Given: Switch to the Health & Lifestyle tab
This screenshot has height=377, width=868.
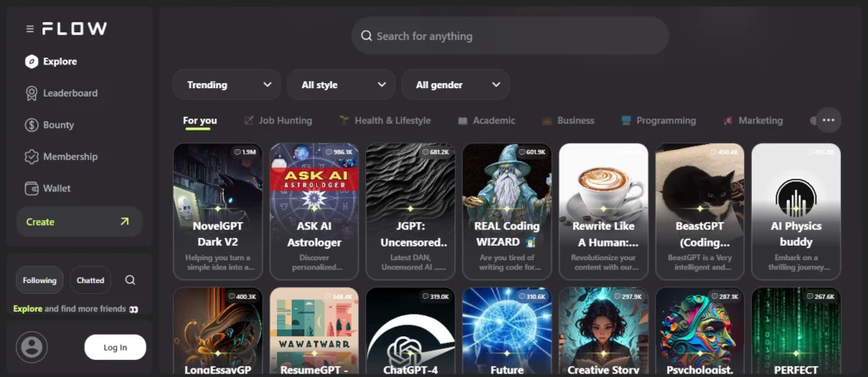Looking at the screenshot, I should 385,120.
